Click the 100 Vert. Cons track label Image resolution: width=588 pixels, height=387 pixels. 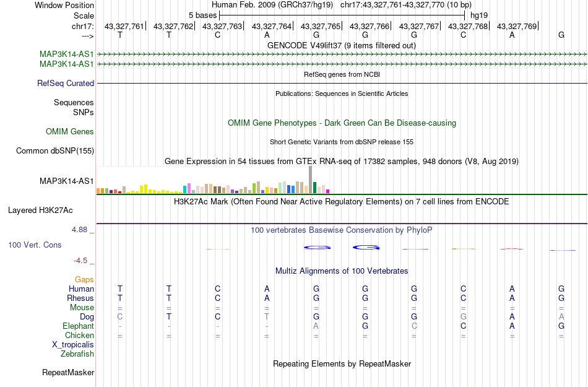[35, 245]
